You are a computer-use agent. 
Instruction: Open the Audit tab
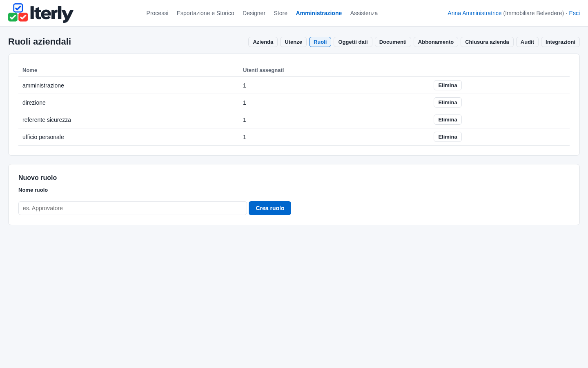point(527,42)
